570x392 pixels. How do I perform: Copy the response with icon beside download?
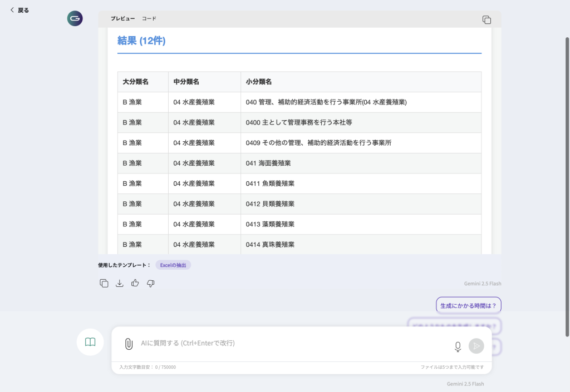click(104, 283)
